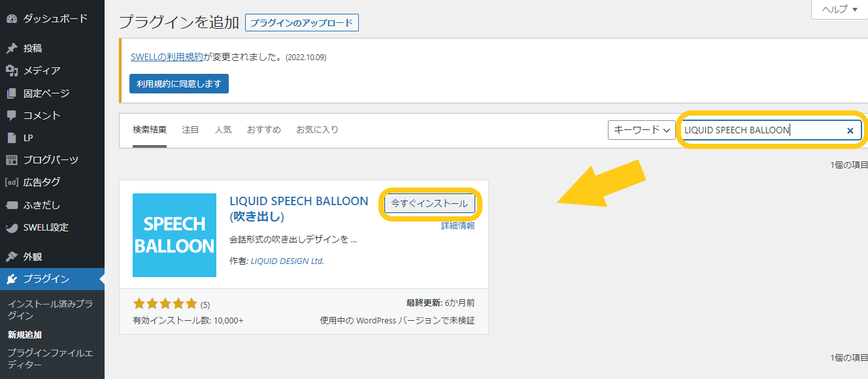Agree to SWELL terms button
This screenshot has height=379, width=868.
point(179,84)
